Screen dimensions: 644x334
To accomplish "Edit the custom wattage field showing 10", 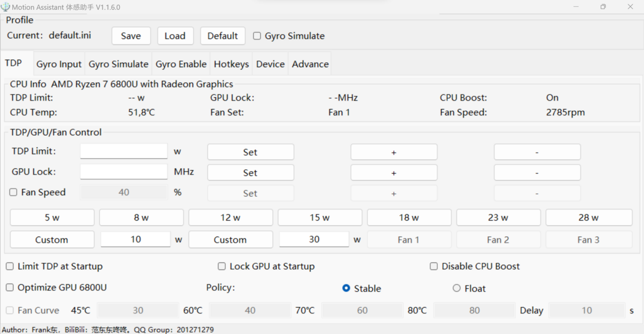I will [x=136, y=239].
